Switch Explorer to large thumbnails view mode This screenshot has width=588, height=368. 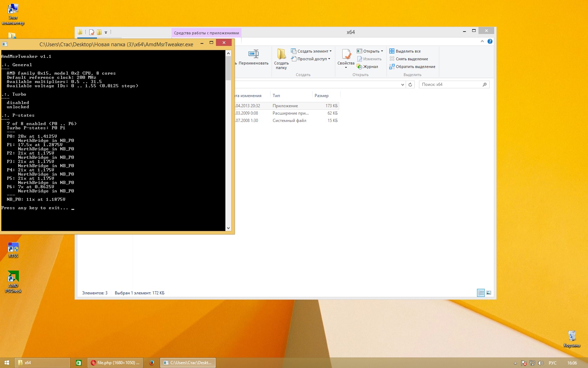click(x=489, y=293)
